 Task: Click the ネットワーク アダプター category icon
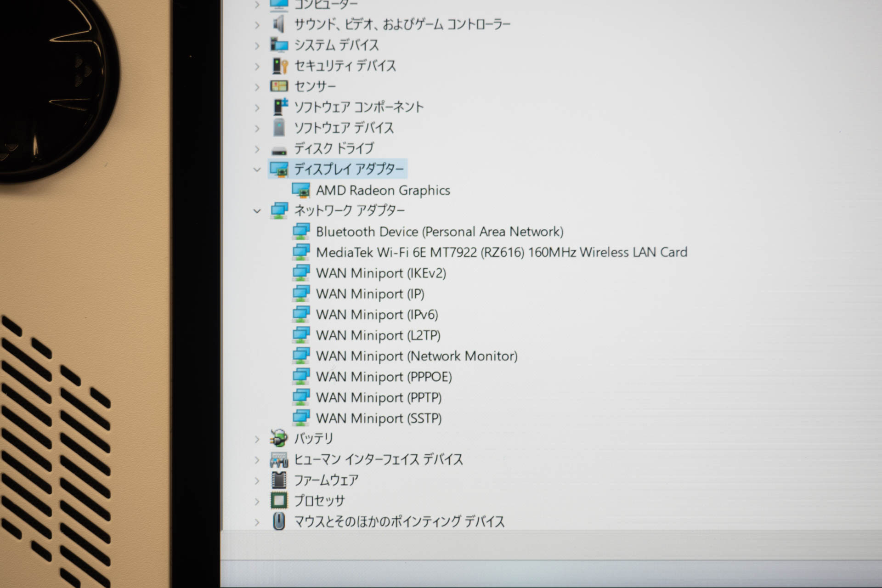tap(279, 210)
